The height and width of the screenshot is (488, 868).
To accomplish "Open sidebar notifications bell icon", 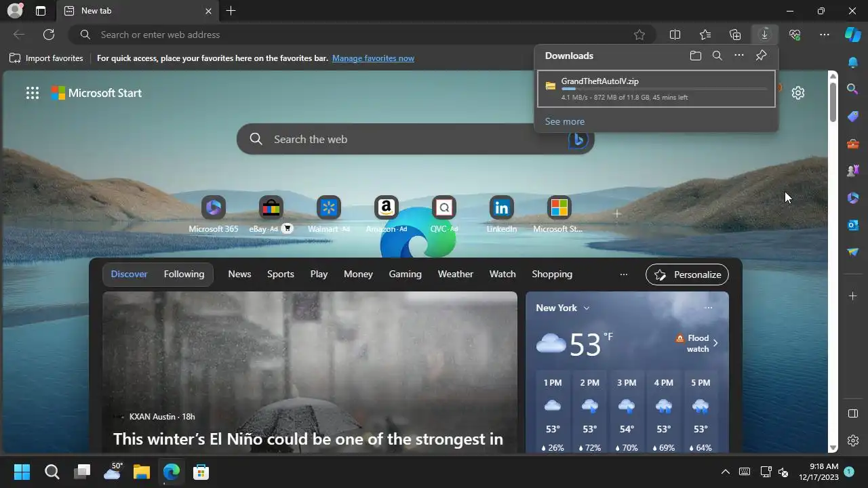I will [x=853, y=62].
